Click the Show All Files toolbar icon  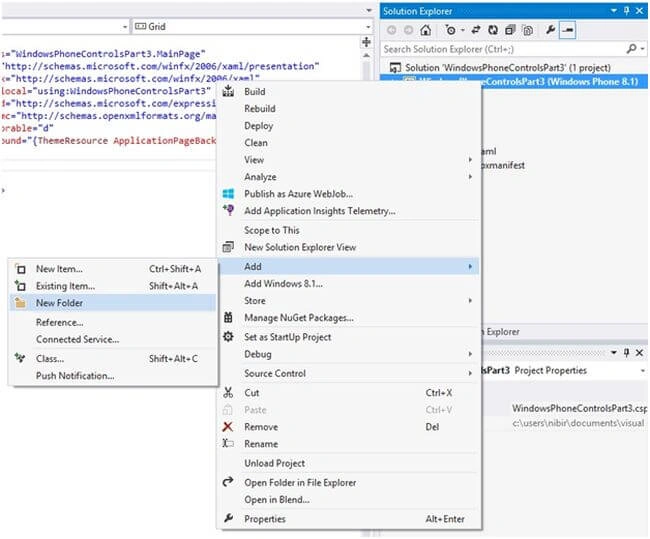527,30
